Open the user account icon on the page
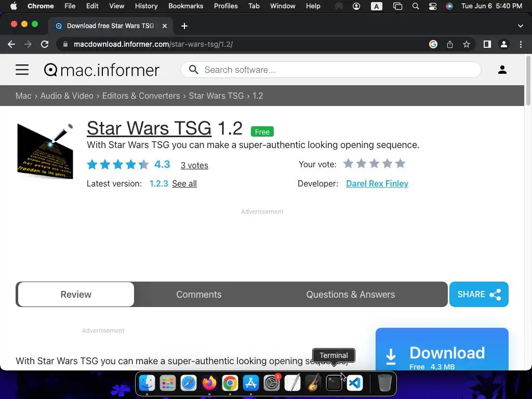532x399 pixels. pyautogui.click(x=502, y=70)
